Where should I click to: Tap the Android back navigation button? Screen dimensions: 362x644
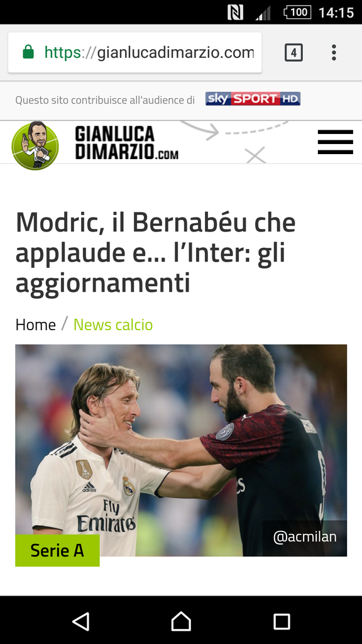point(81,621)
